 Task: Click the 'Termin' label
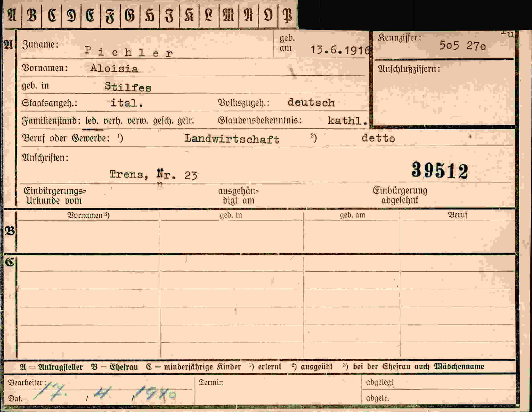211,382
